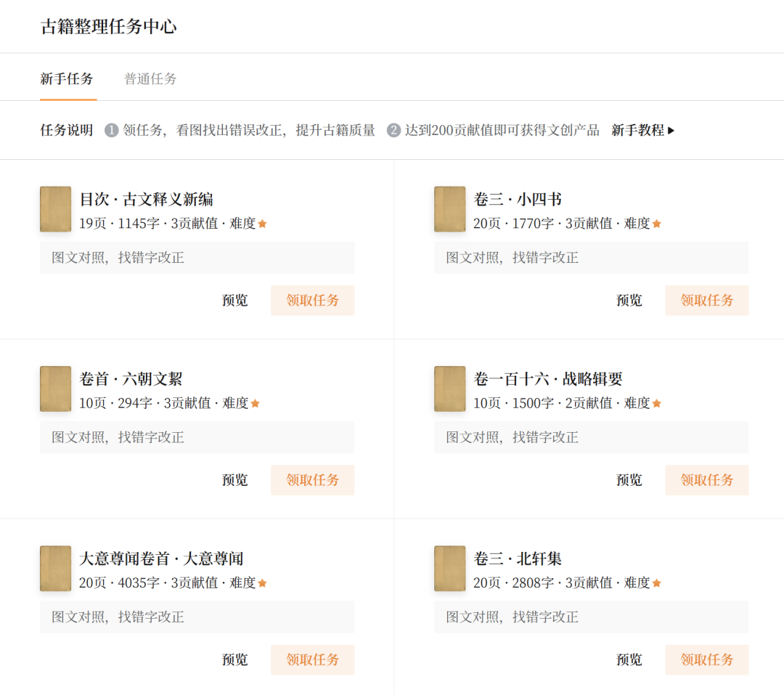Click the 古籍整理任务中心 page title

click(109, 27)
